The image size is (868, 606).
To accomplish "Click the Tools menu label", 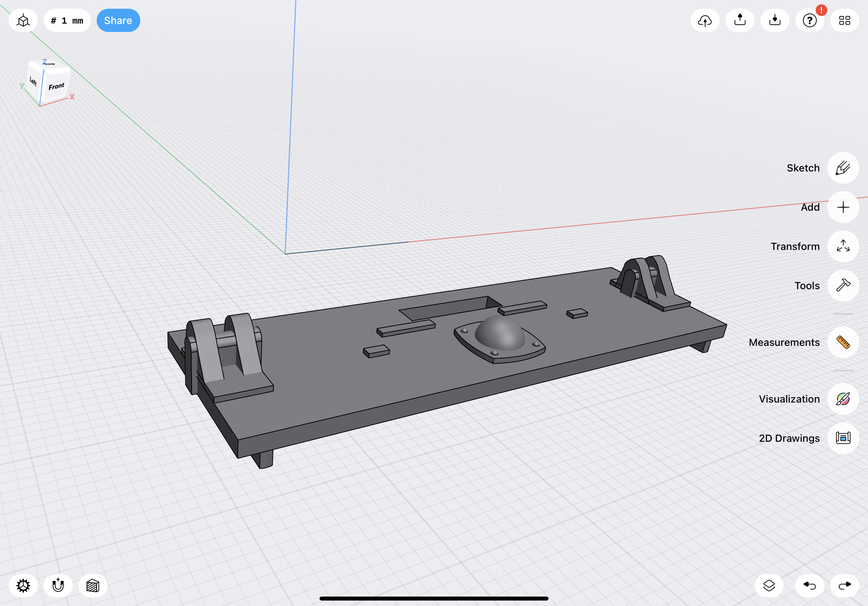I will [807, 286].
